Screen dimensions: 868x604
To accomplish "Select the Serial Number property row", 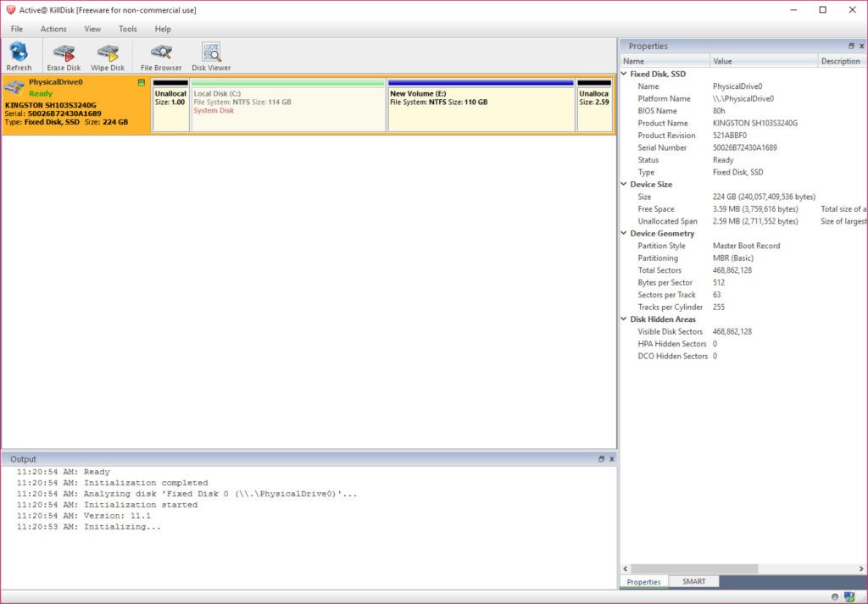I will tap(743, 147).
